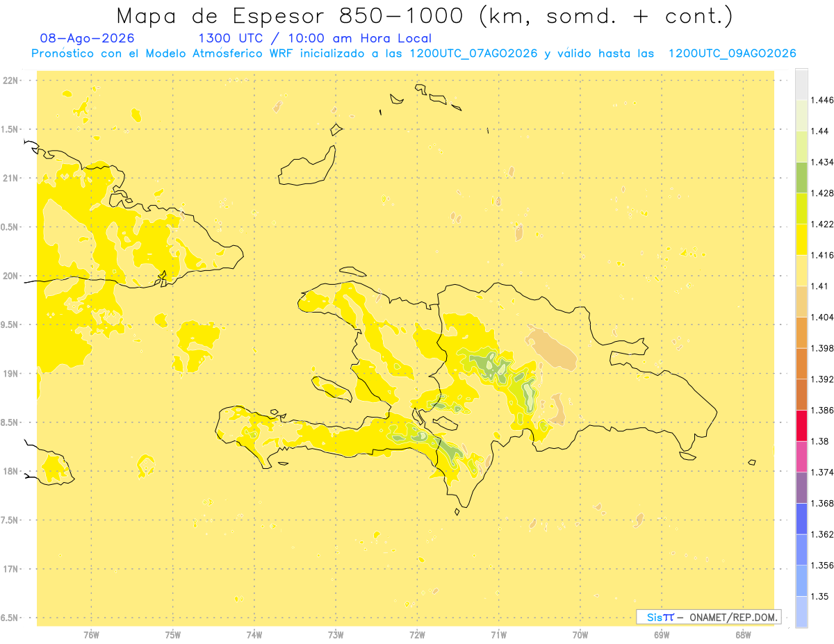Click the "21N" latitude label

10,179
